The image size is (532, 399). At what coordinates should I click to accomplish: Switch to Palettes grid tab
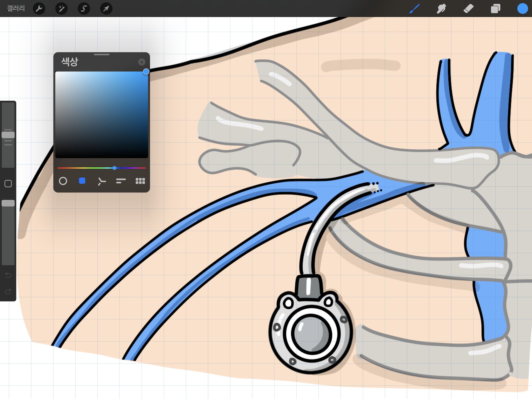coord(140,181)
